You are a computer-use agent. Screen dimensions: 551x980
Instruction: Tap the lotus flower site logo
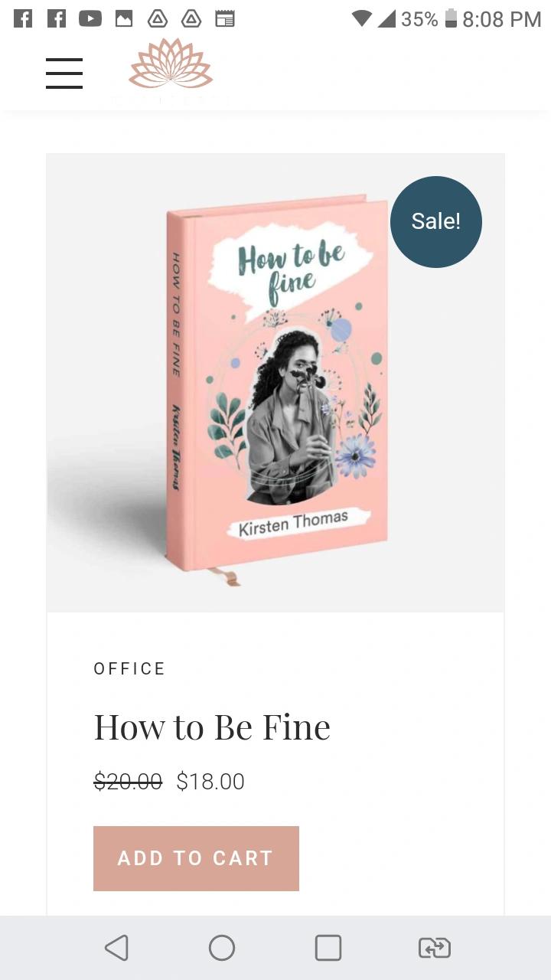[x=171, y=64]
